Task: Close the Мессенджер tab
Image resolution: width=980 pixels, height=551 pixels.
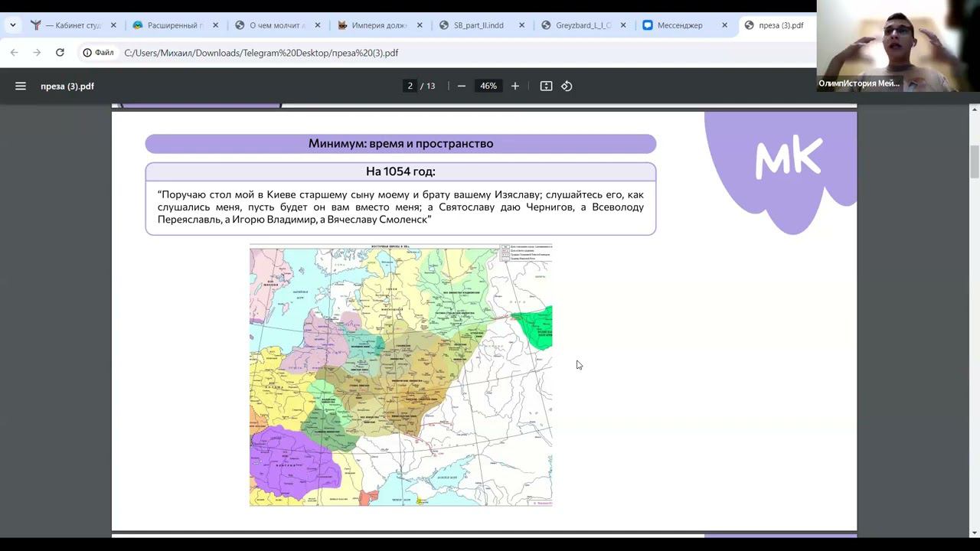Action: click(x=724, y=25)
